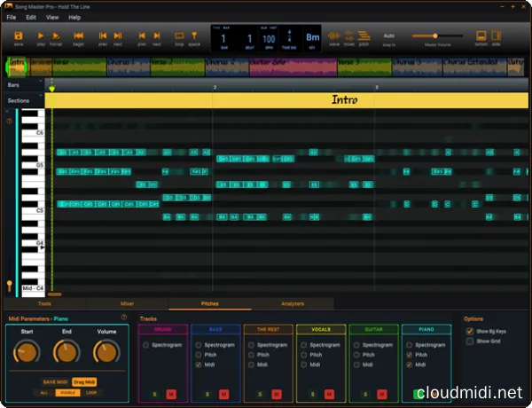Select the Verse 3 section in overview

coord(364,67)
